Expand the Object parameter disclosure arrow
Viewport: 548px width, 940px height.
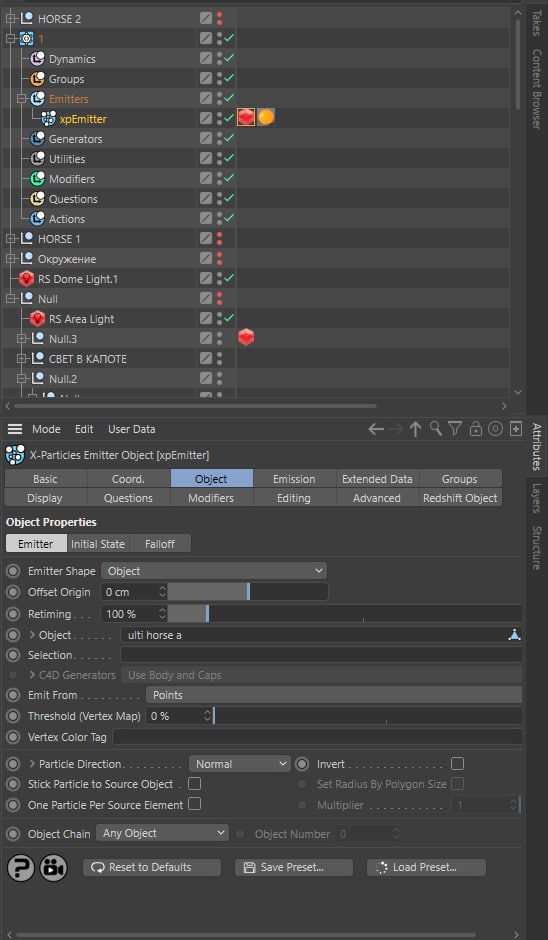(32, 635)
